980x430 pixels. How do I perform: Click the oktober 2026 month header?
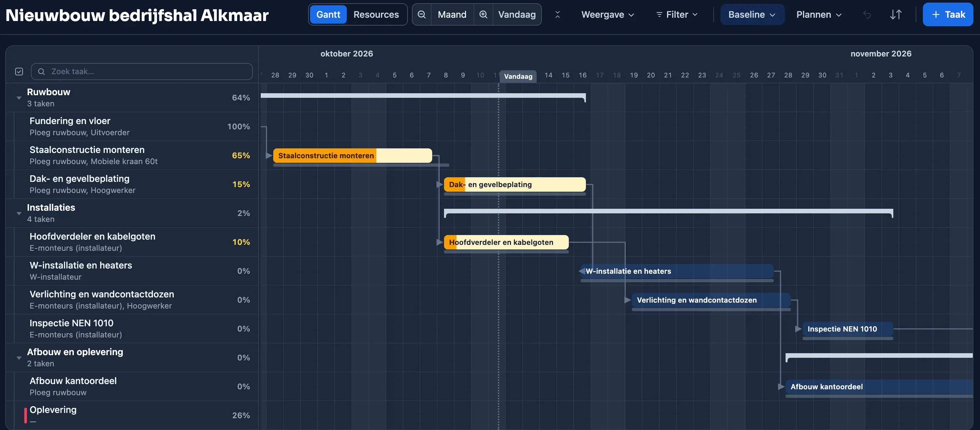pyautogui.click(x=346, y=54)
